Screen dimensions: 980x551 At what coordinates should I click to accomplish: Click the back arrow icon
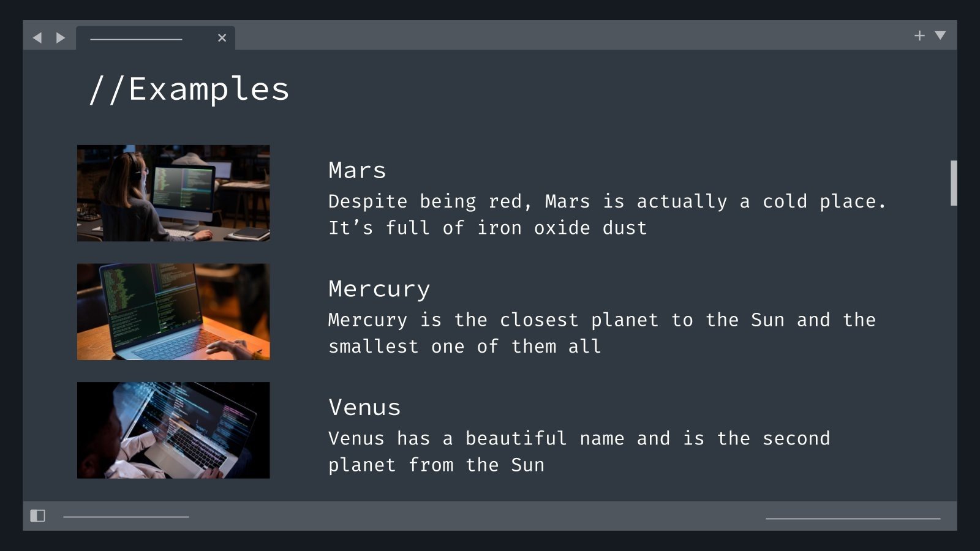click(37, 38)
